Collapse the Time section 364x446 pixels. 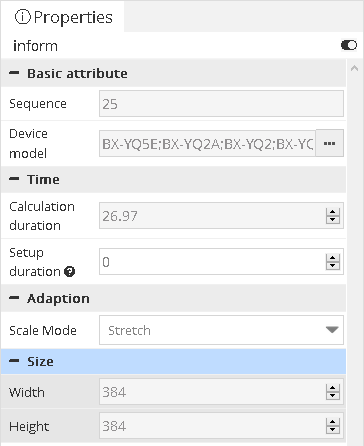click(x=14, y=179)
